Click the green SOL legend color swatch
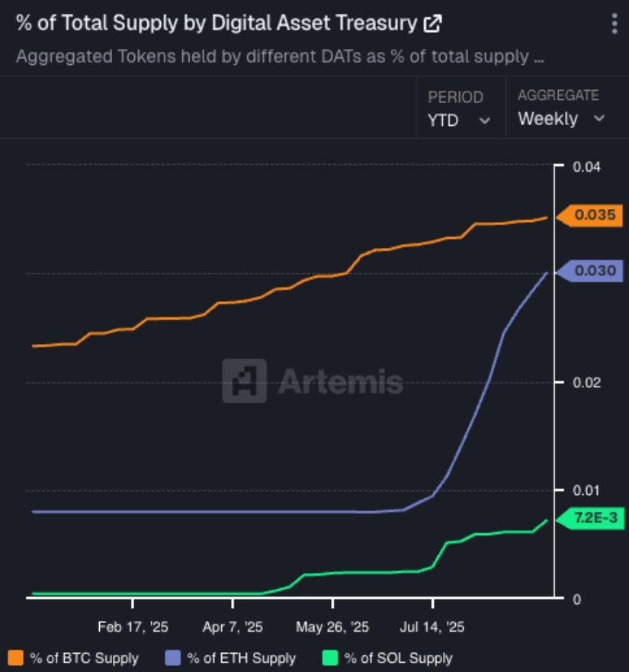629x672 pixels. (x=330, y=658)
